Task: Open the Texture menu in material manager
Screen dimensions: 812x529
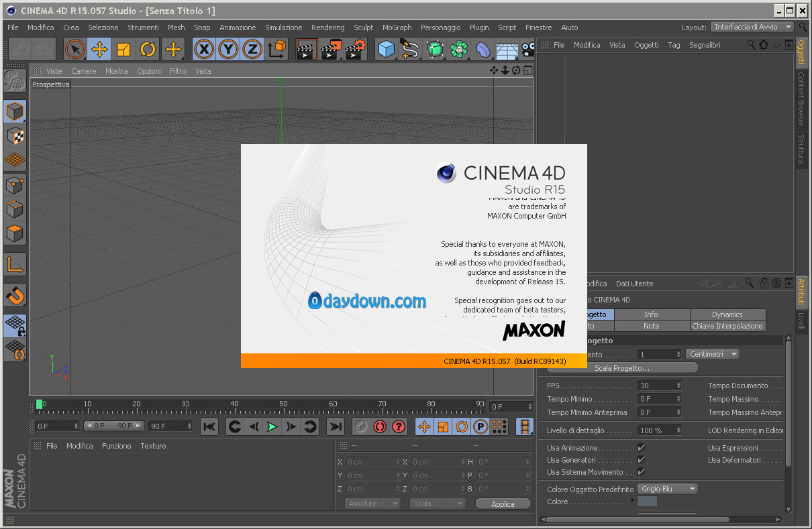Action: 153,446
